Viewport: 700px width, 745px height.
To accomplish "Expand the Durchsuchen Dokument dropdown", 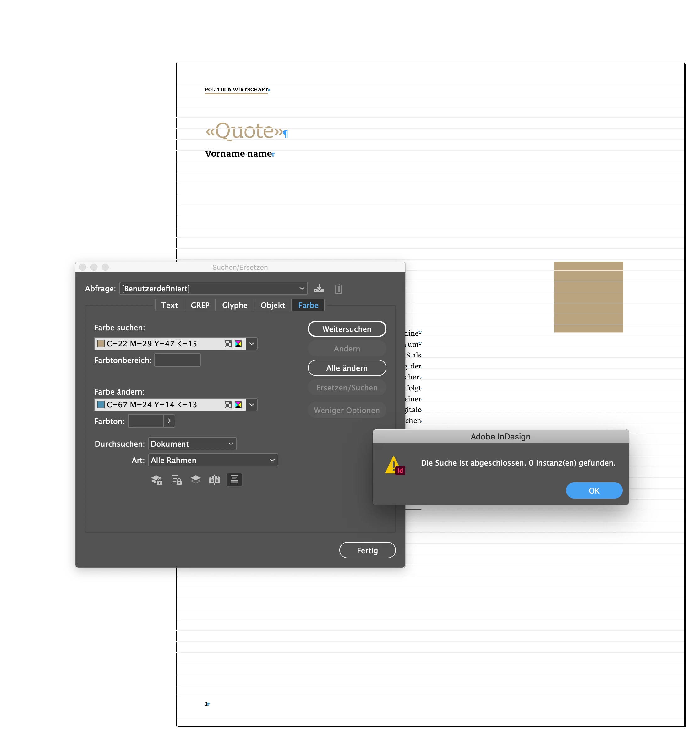I will 193,444.
